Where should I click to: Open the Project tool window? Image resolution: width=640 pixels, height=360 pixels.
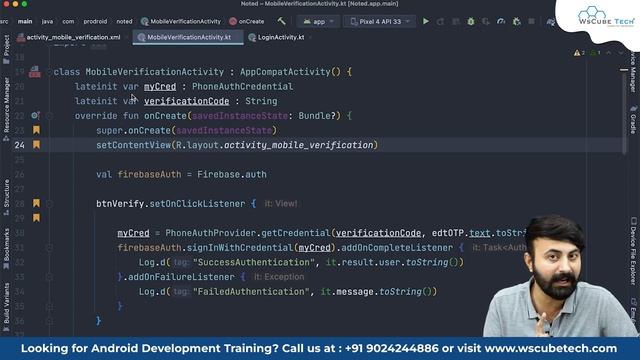(x=6, y=49)
